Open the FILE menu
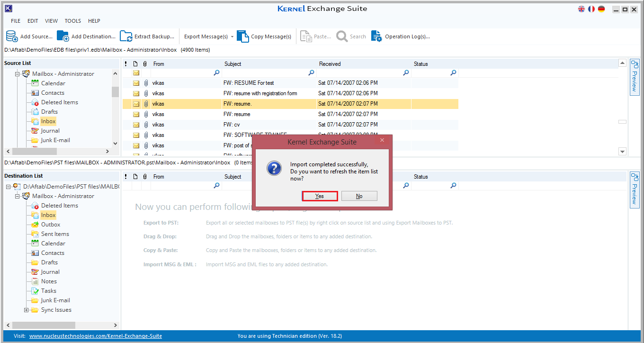Screen dimensions: 644x343 pos(16,21)
